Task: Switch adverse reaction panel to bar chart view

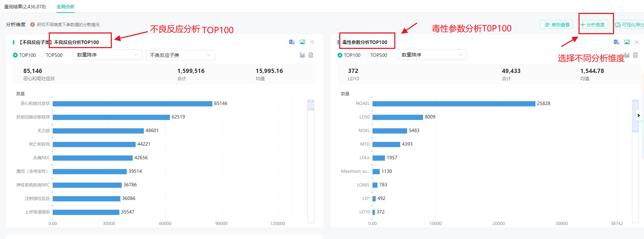Action: 302,55
